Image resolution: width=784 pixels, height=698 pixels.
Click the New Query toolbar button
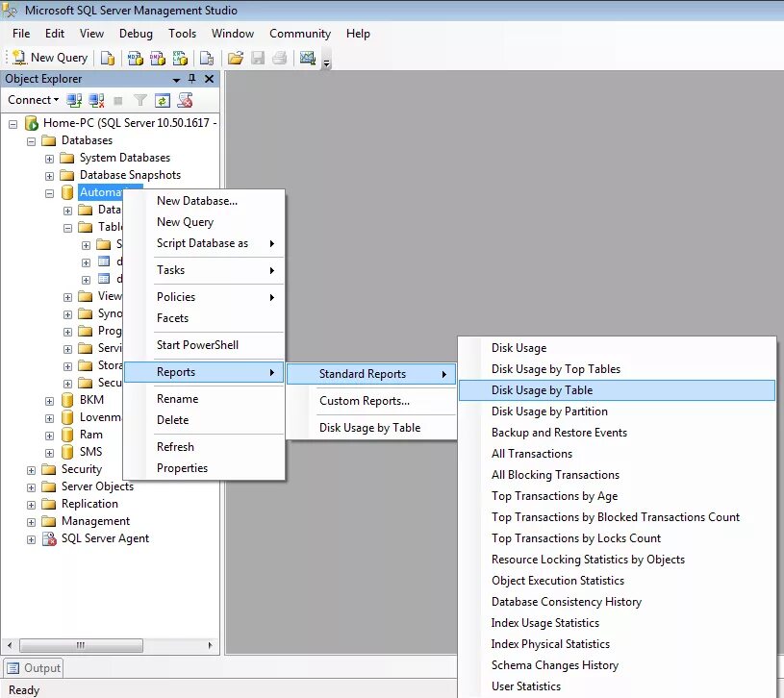point(50,58)
